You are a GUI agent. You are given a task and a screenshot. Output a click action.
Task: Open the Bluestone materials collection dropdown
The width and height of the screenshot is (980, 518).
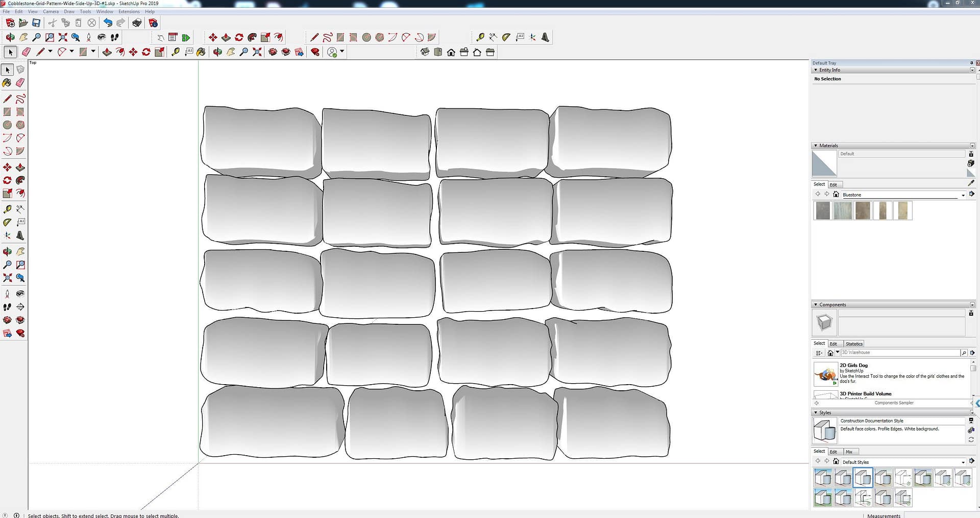click(x=963, y=195)
